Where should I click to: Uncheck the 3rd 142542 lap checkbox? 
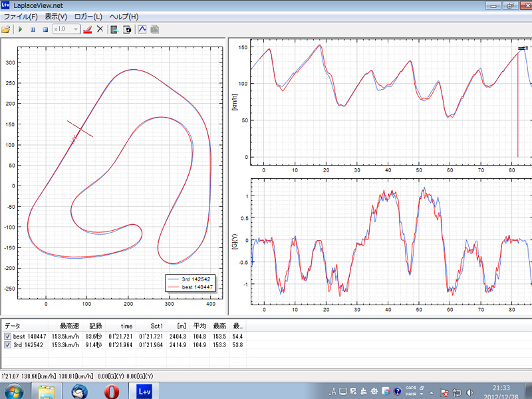(x=7, y=344)
